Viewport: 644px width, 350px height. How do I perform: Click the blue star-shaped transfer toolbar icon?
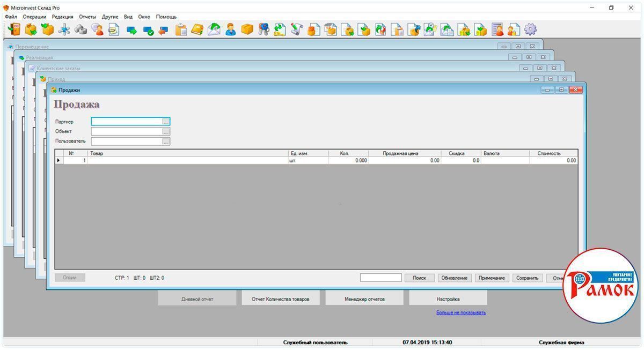point(64,29)
